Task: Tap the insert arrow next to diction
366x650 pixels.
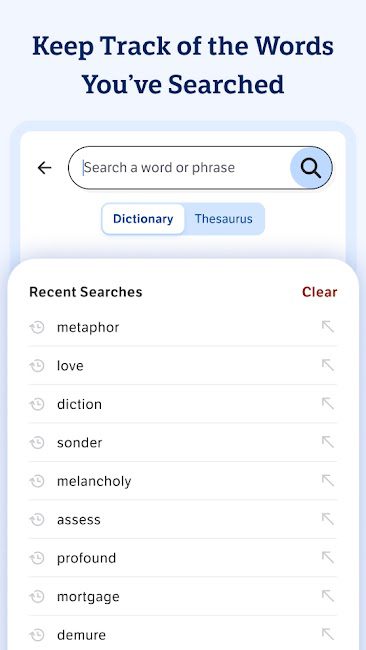Action: point(327,404)
